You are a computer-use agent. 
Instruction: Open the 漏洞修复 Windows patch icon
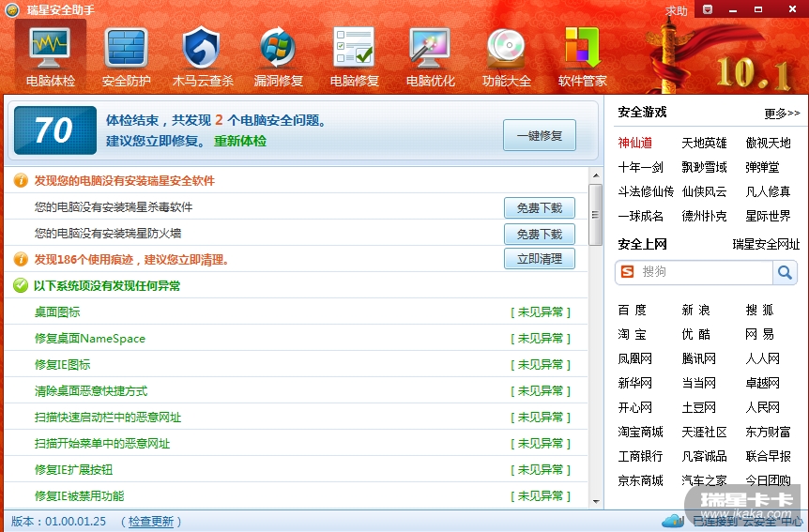tap(279, 55)
